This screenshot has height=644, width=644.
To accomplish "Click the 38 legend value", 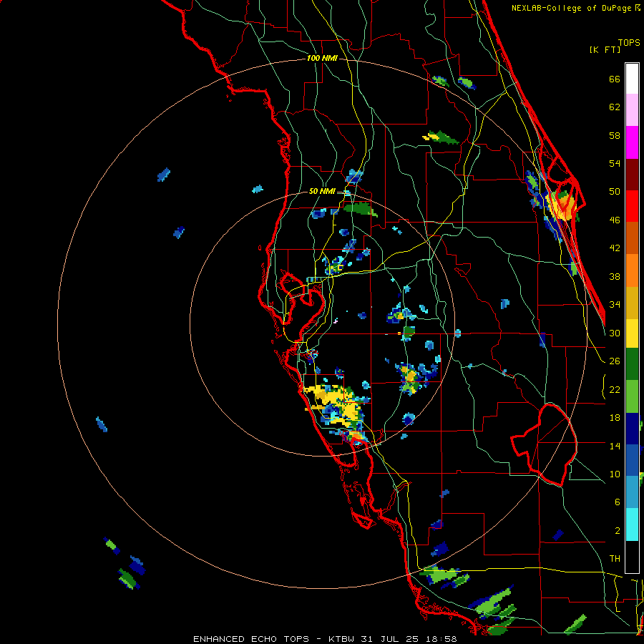I will (x=615, y=276).
